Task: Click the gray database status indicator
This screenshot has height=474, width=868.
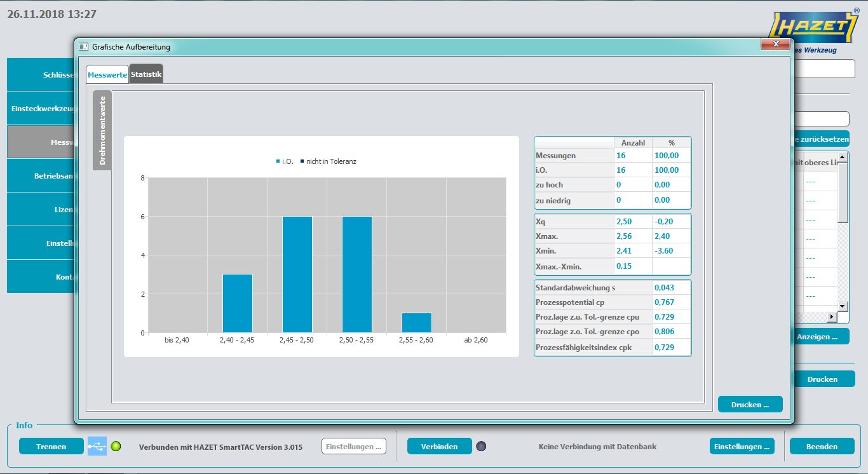Action: click(481, 446)
